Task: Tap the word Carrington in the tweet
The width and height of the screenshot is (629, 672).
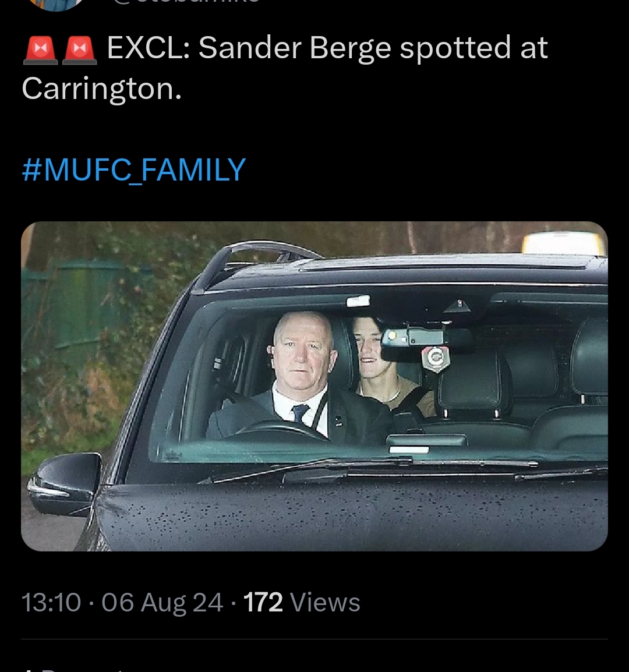Action: (101, 89)
